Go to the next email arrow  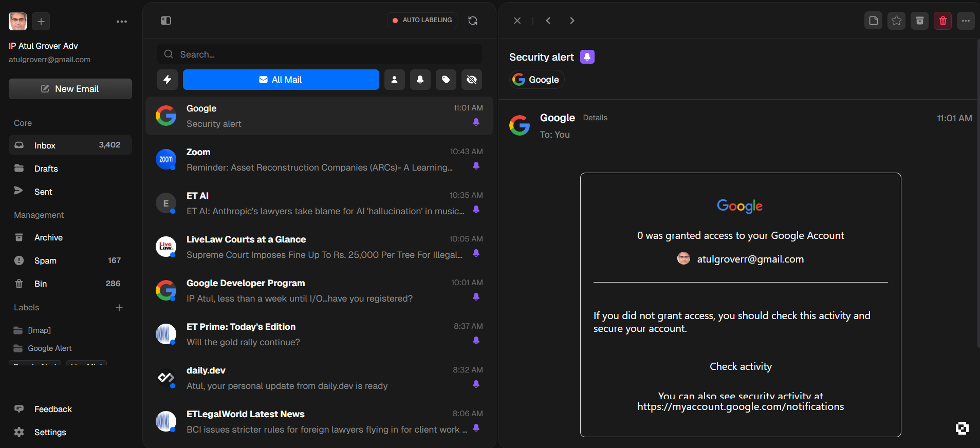[572, 21]
